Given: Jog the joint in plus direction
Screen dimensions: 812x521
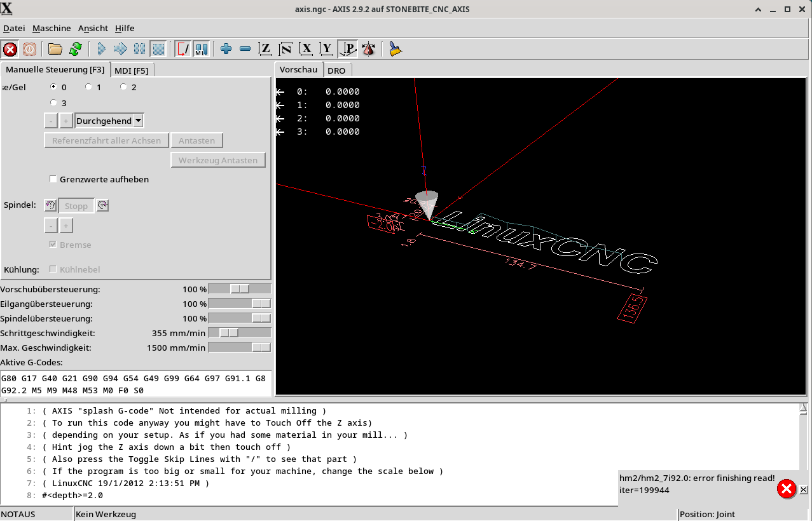Looking at the screenshot, I should click(x=65, y=121).
